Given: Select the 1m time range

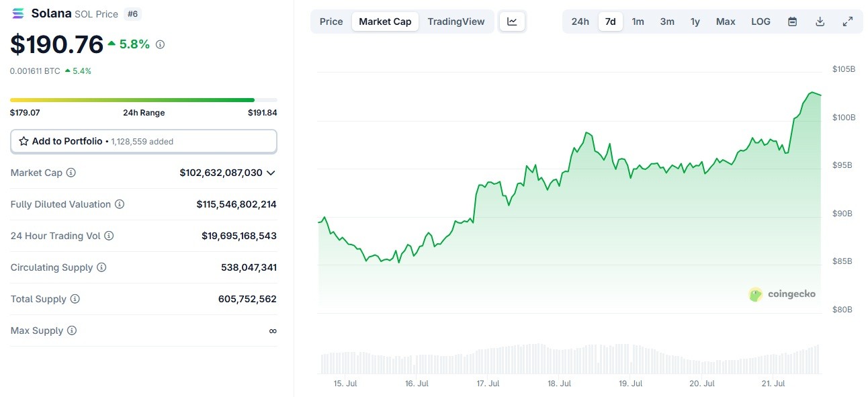Looking at the screenshot, I should coord(638,21).
